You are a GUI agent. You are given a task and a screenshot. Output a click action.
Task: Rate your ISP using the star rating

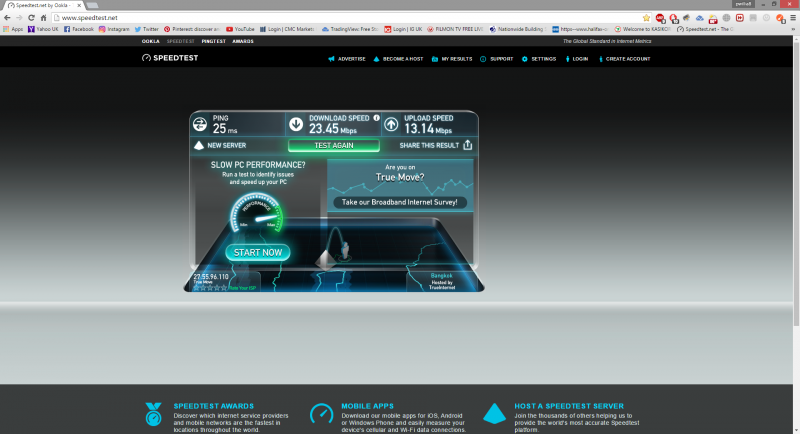click(210, 288)
